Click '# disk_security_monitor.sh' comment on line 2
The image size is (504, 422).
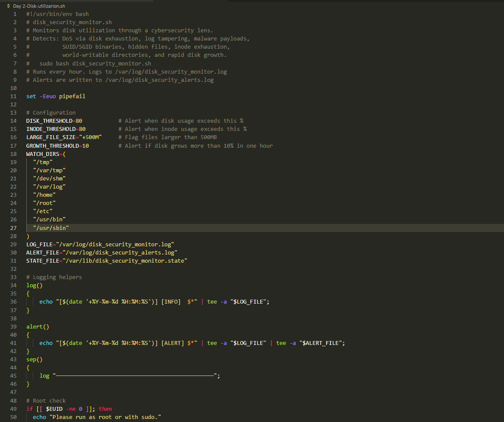coord(69,22)
